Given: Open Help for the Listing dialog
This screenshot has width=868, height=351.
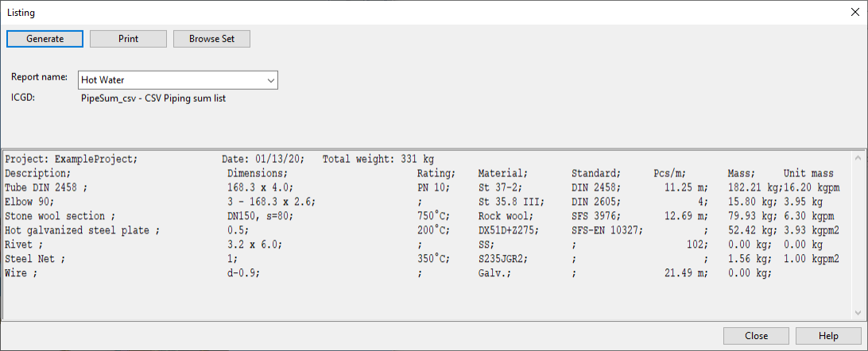Looking at the screenshot, I should (x=827, y=336).
